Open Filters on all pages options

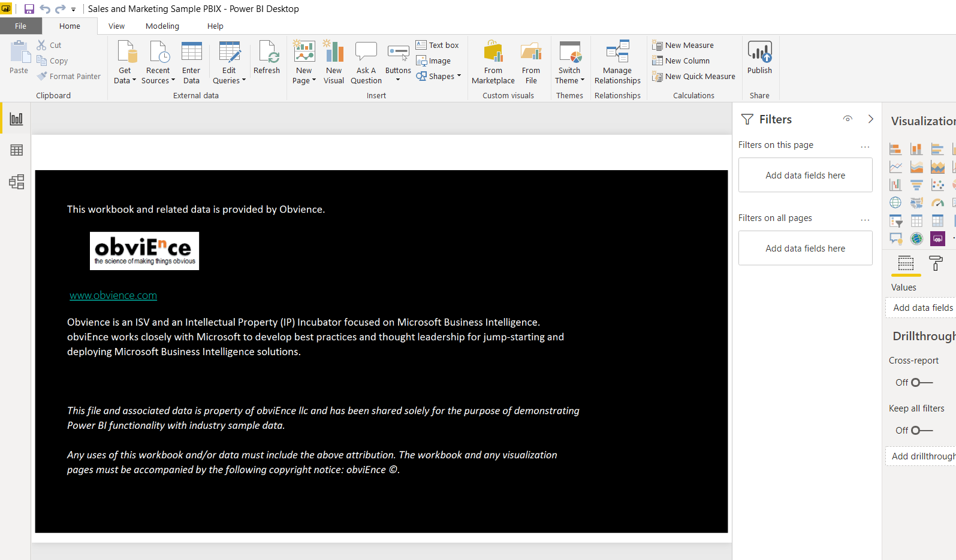tap(865, 219)
